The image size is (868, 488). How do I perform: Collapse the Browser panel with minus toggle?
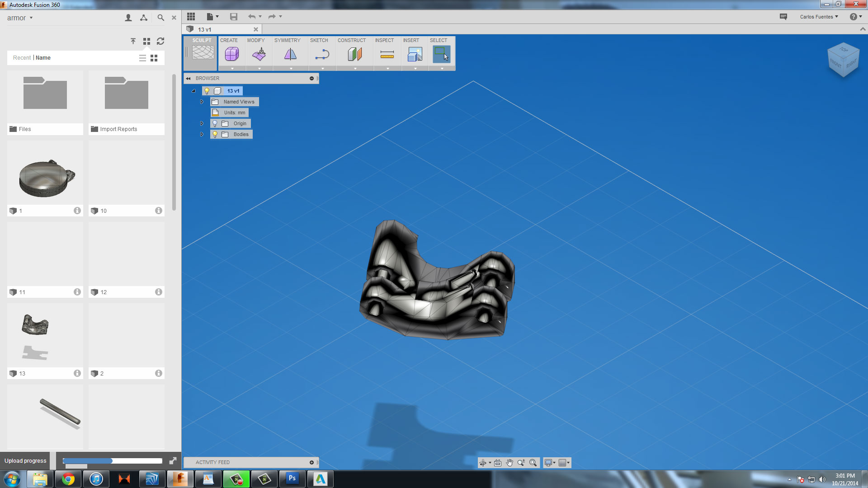311,79
